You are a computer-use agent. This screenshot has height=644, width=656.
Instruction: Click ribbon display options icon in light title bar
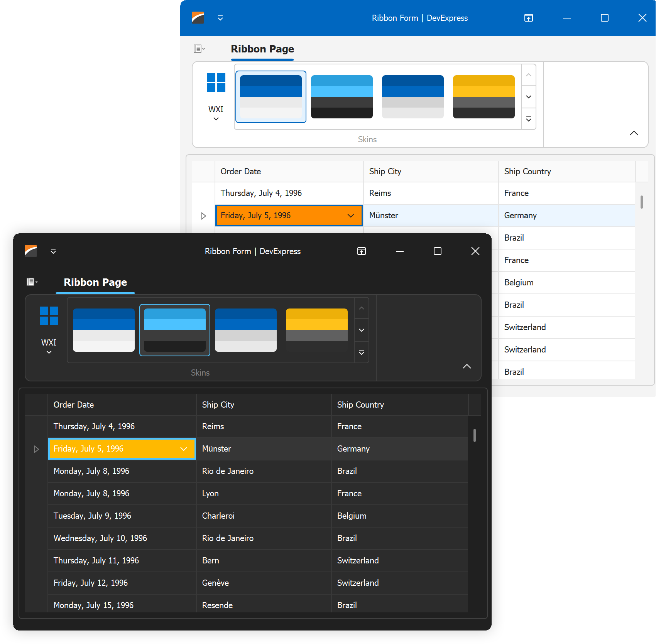[x=529, y=18]
